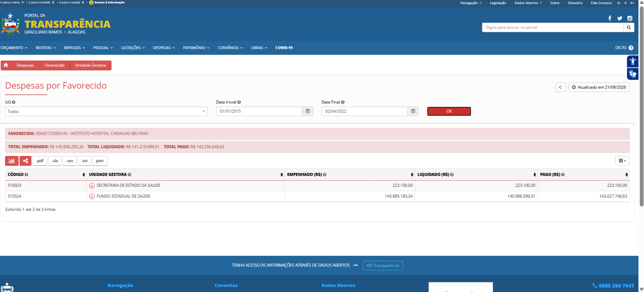The height and width of the screenshot is (292, 644).
Task: Open the Libras sign language icon
Action: (632, 74)
